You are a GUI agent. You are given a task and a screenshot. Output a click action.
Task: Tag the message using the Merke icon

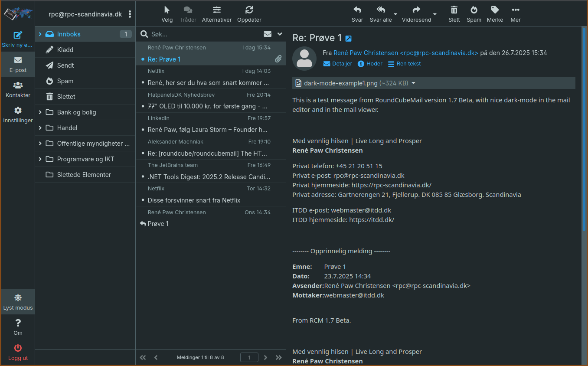[494, 13]
